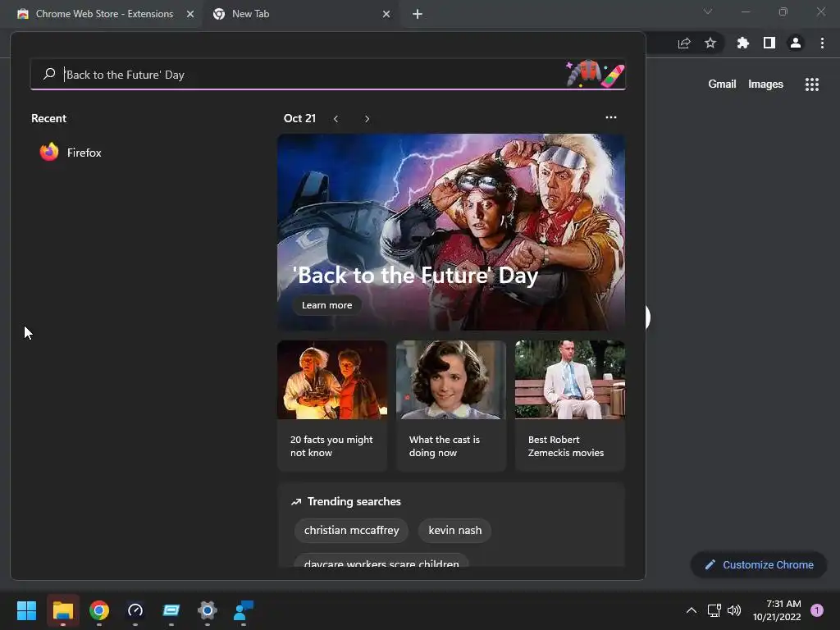
Task: Click the Back to the Future hoverboard search highlight icon
Action: 596,73
